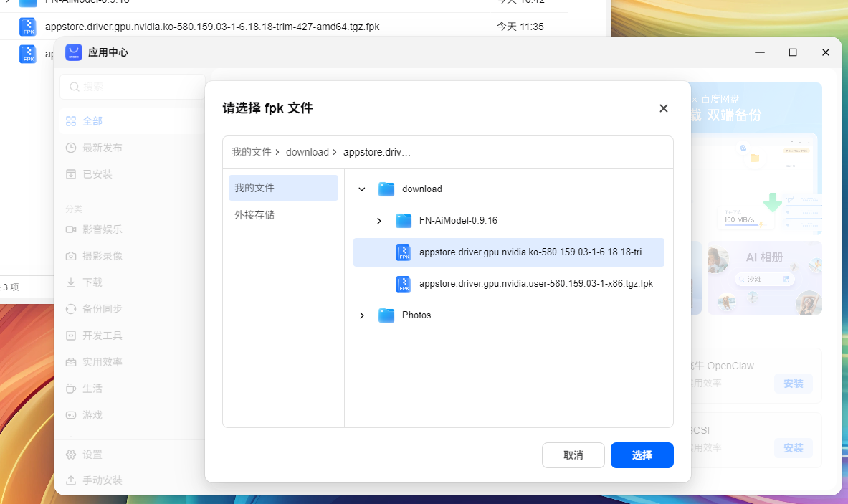Click the 应用中心 app logo icon
This screenshot has width=848, height=504.
(x=74, y=52)
